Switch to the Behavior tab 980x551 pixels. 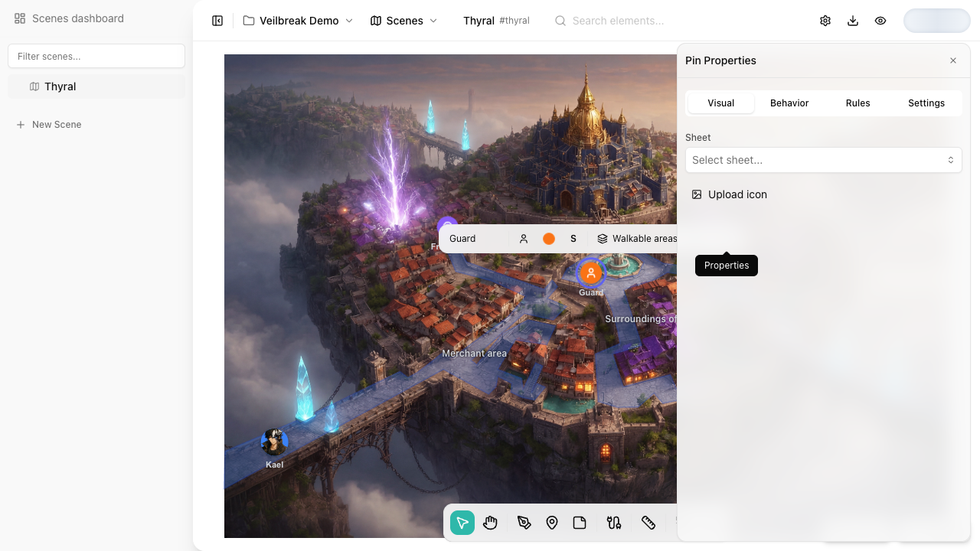(789, 103)
